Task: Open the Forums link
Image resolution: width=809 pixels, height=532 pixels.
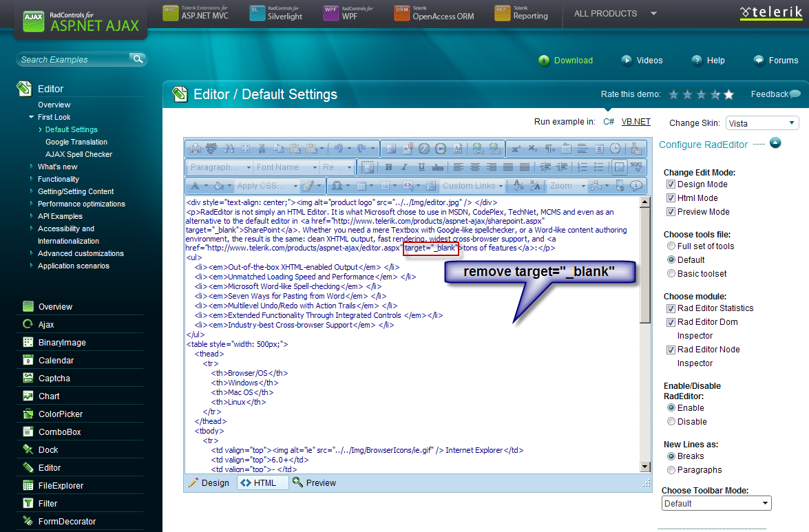Action: 775,61
